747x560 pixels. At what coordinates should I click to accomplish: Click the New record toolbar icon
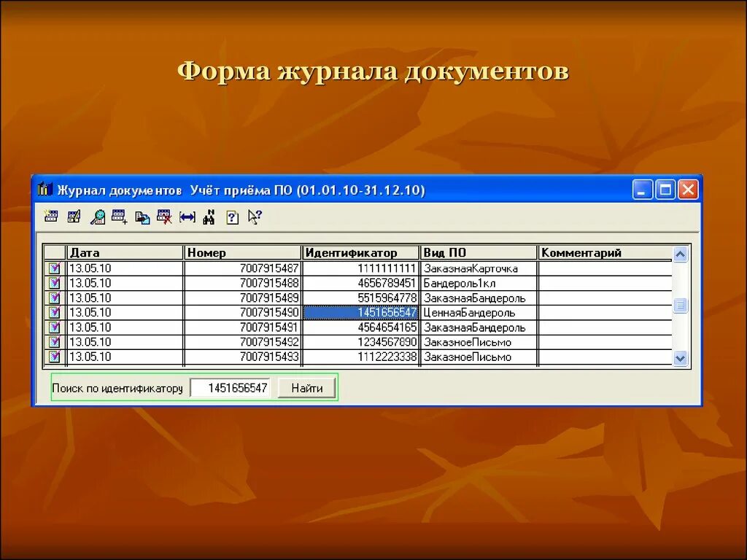coord(51,217)
